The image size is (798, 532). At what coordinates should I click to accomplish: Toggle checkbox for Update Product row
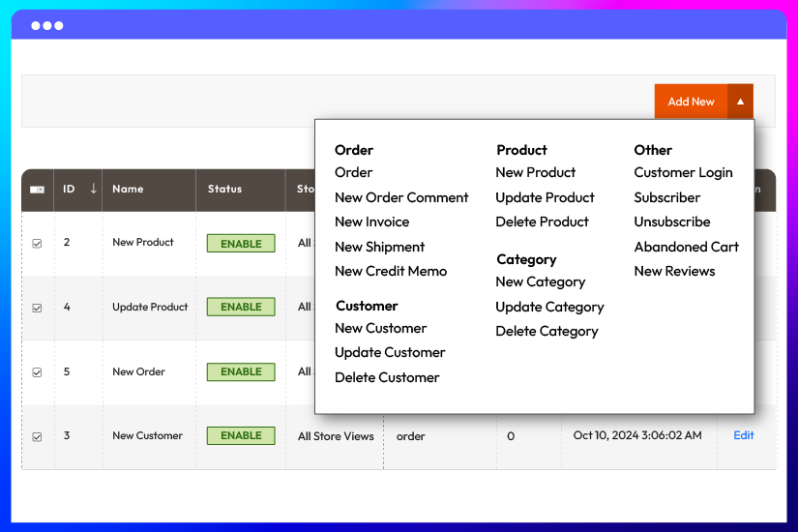[38, 308]
